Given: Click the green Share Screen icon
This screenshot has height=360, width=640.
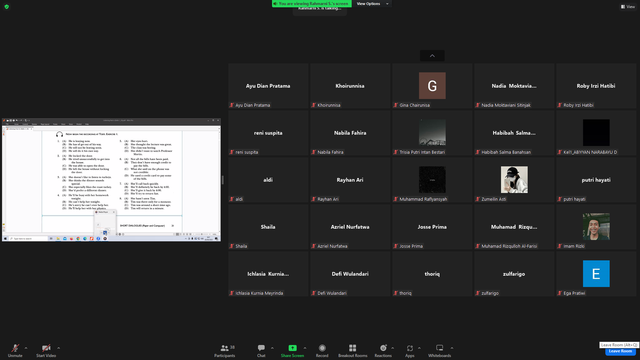Looking at the screenshot, I should click(x=293, y=348).
